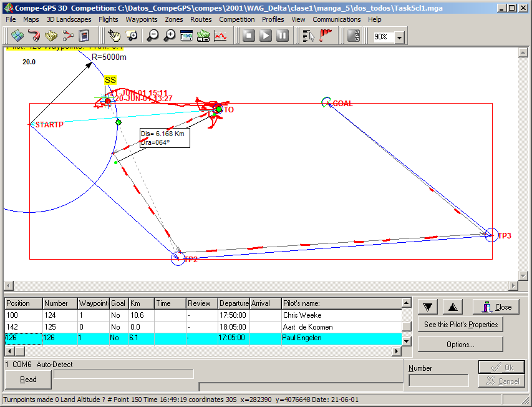The width and height of the screenshot is (532, 407).
Task: Click the Cancel button
Action: pyautogui.click(x=501, y=381)
